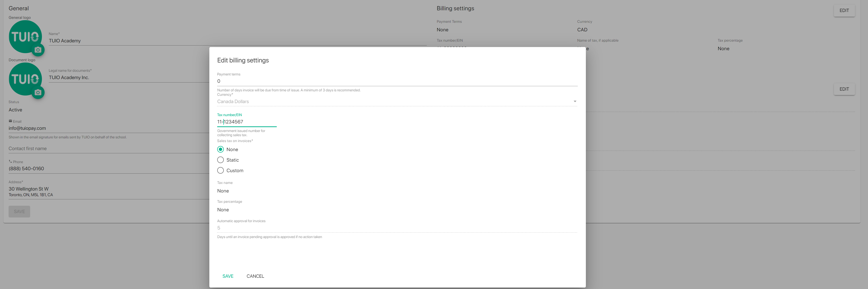Click the Name field with TUIO Academy
This screenshot has height=289, width=868.
237,41
